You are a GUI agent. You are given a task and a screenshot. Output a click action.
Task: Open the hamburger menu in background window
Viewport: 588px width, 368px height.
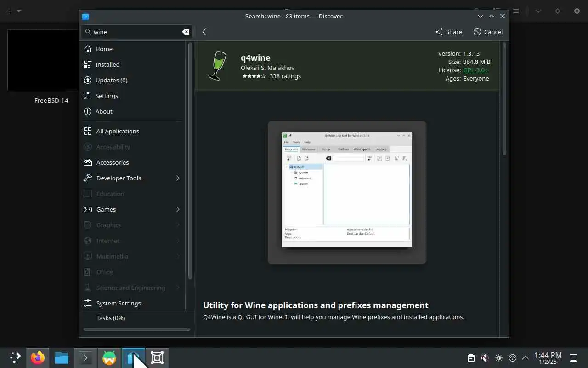click(x=516, y=11)
